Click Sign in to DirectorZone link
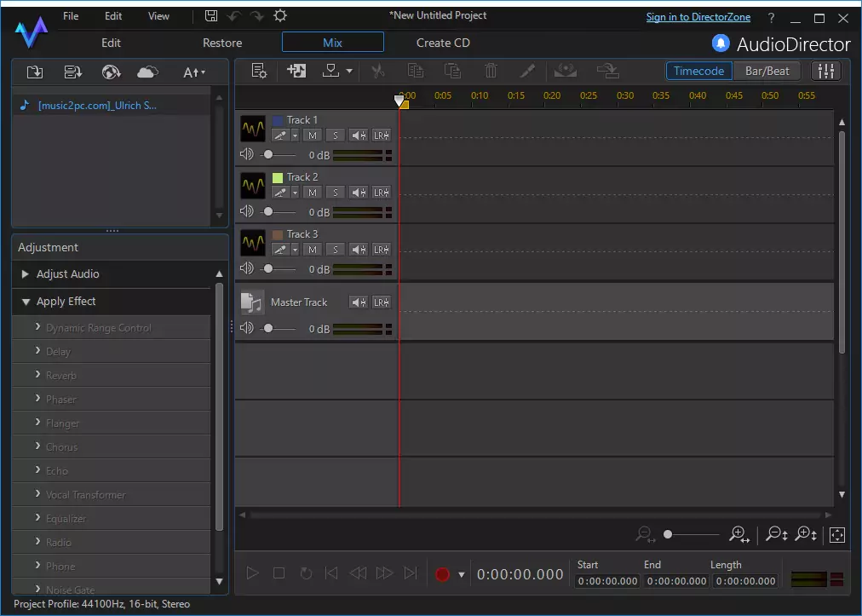The width and height of the screenshot is (862, 616). (698, 17)
